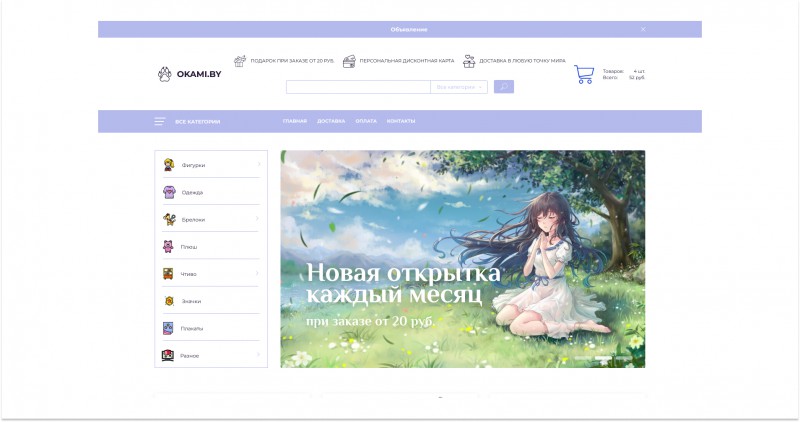Open the Значки category link
Image resolution: width=800 pixels, height=422 pixels.
[191, 302]
